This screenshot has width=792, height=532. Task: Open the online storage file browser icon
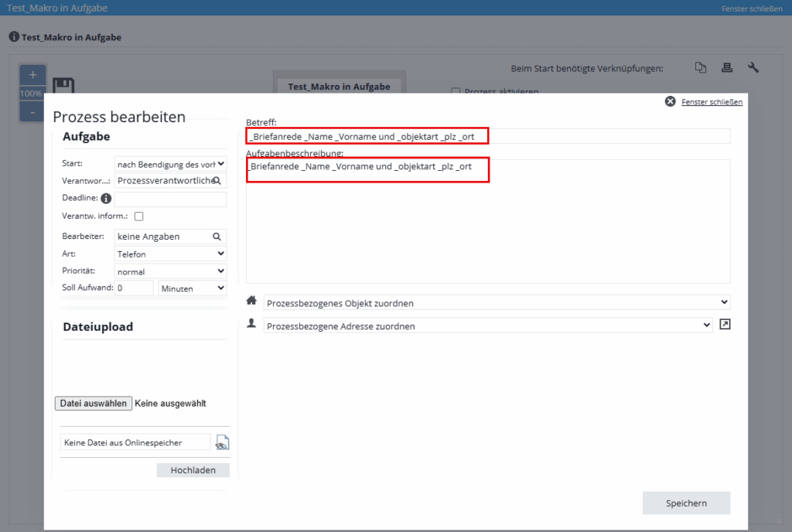click(223, 443)
